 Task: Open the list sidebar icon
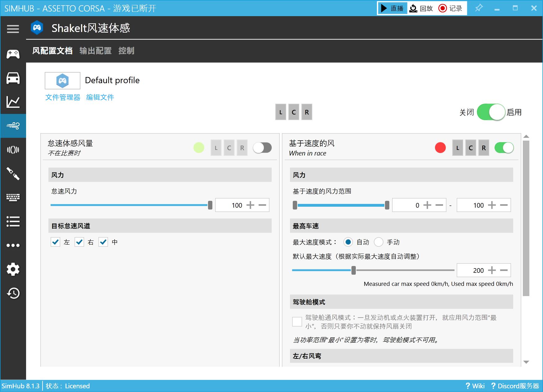pos(13,221)
